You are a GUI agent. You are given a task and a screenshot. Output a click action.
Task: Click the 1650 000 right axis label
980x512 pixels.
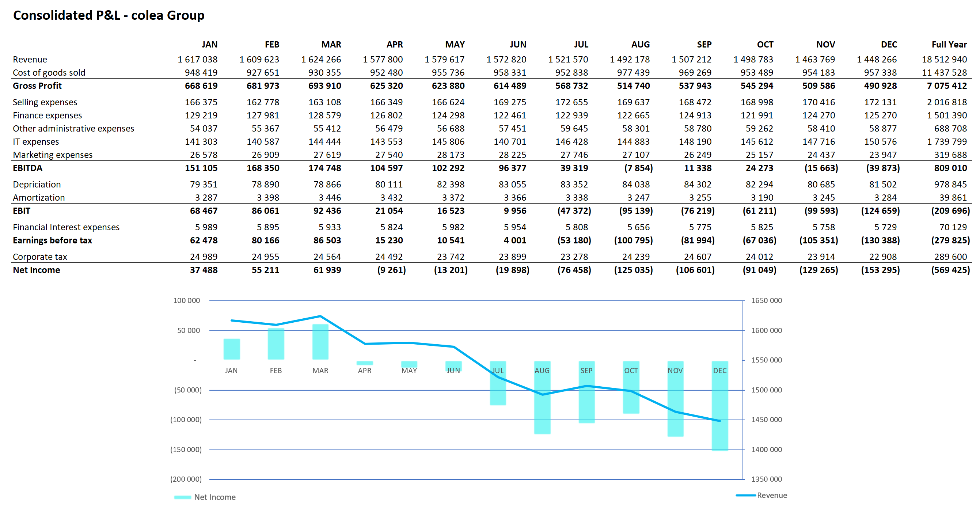pos(766,300)
